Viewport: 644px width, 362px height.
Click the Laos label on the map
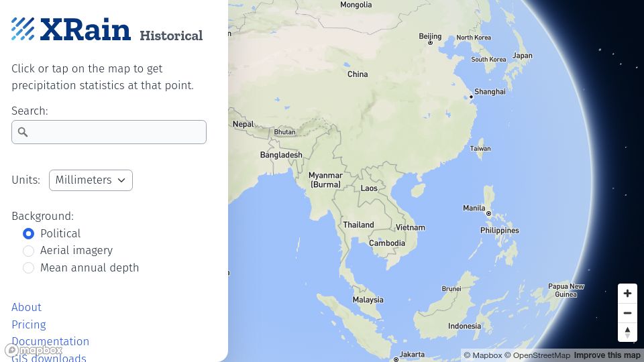(369, 188)
